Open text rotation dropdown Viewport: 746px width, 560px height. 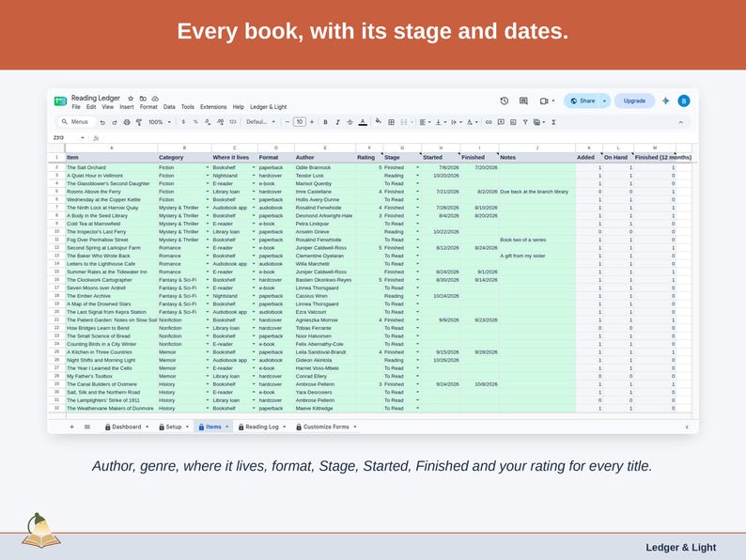click(472, 122)
